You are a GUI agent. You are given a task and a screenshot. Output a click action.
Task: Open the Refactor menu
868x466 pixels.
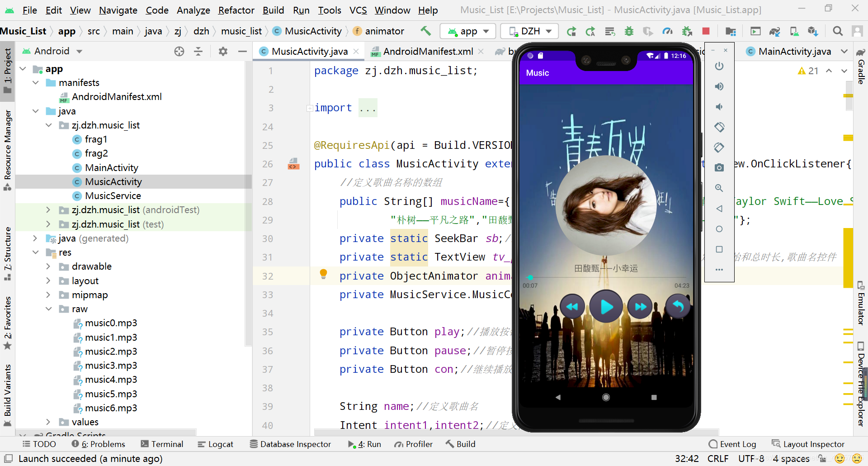tap(236, 10)
